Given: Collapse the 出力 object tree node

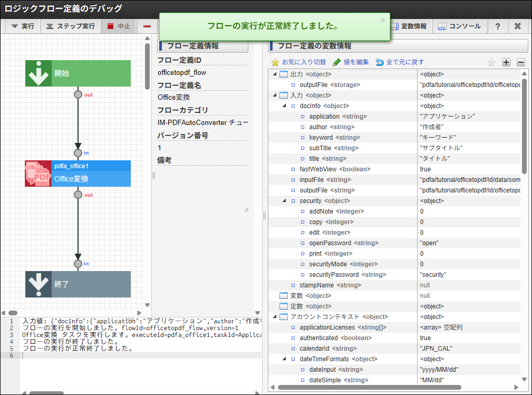Looking at the screenshot, I should tap(275, 74).
